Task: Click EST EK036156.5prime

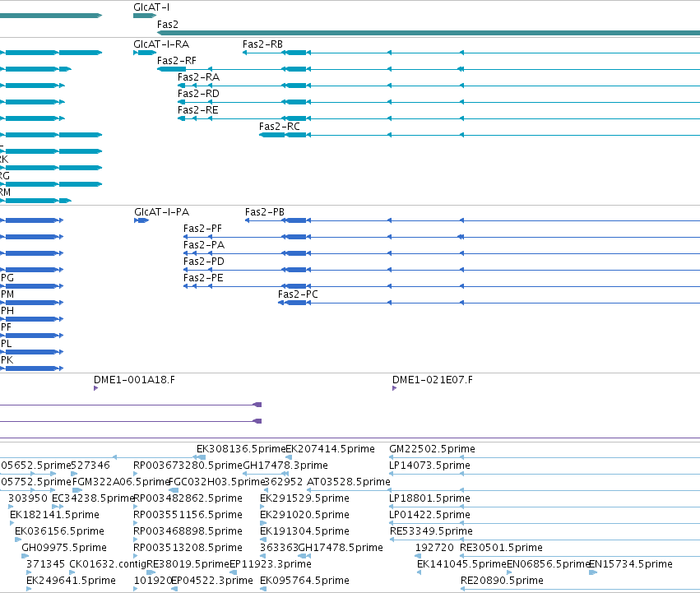Action: click(59, 532)
